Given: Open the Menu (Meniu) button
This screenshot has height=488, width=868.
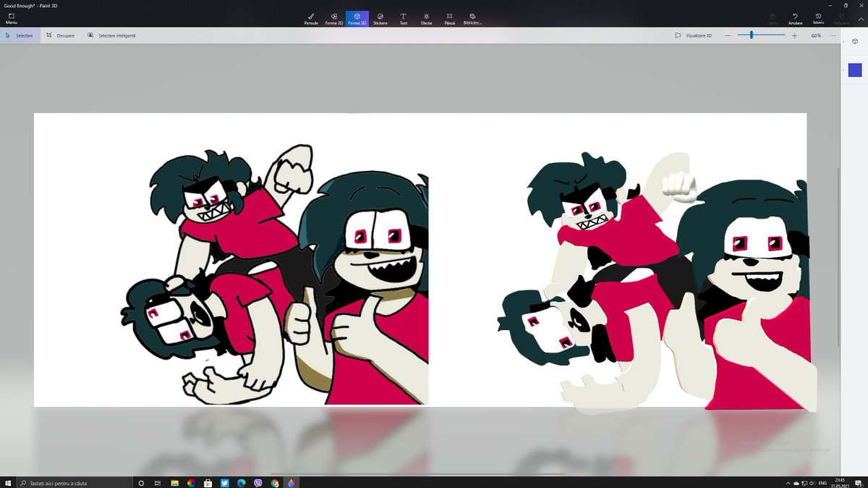Looking at the screenshot, I should (12, 19).
